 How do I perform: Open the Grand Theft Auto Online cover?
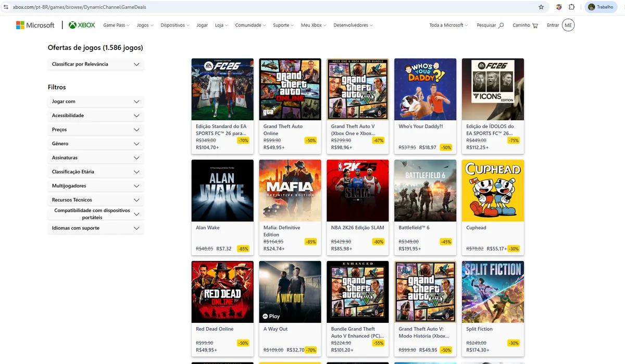pyautogui.click(x=290, y=89)
